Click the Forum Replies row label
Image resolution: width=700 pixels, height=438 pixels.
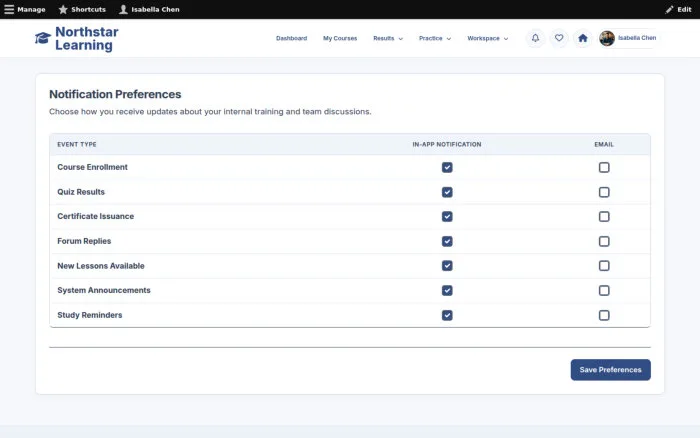coord(84,241)
